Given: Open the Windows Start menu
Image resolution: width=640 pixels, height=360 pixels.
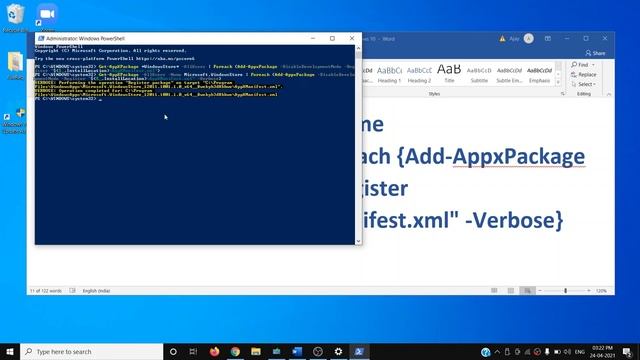Looking at the screenshot, I should [10, 351].
